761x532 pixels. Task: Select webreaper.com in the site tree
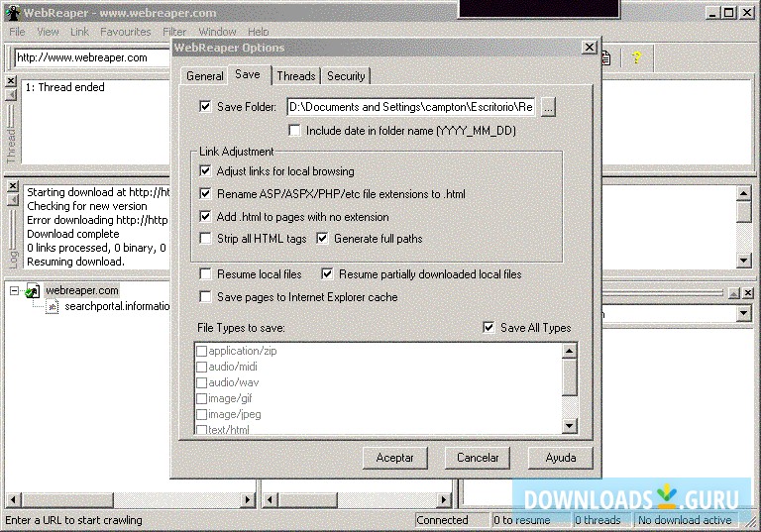[x=81, y=290]
